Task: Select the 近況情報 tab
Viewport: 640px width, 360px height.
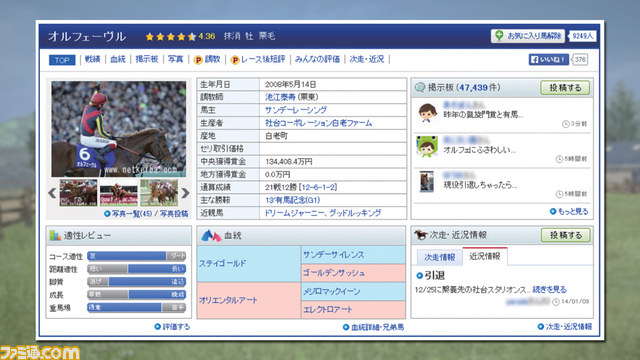Action: [485, 256]
